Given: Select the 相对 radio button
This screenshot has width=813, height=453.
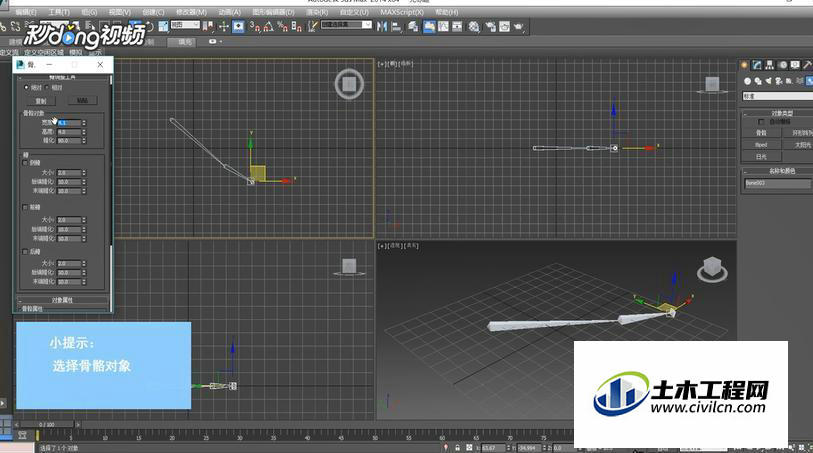Looking at the screenshot, I should tap(47, 88).
